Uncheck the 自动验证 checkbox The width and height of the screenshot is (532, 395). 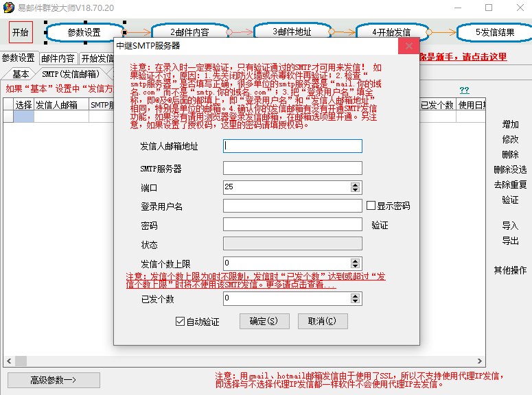click(180, 321)
